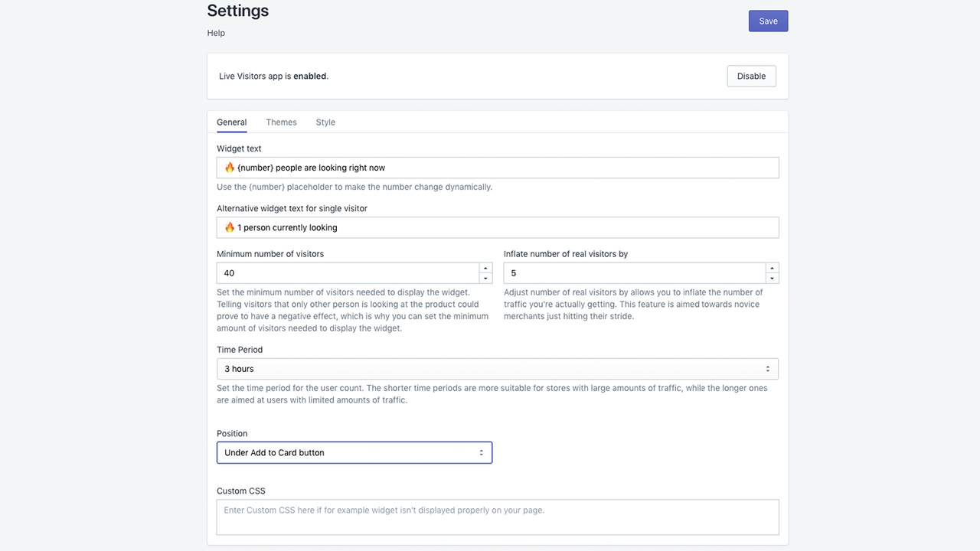Open the Help link under Settings
The height and width of the screenshot is (551, 980).
(215, 33)
